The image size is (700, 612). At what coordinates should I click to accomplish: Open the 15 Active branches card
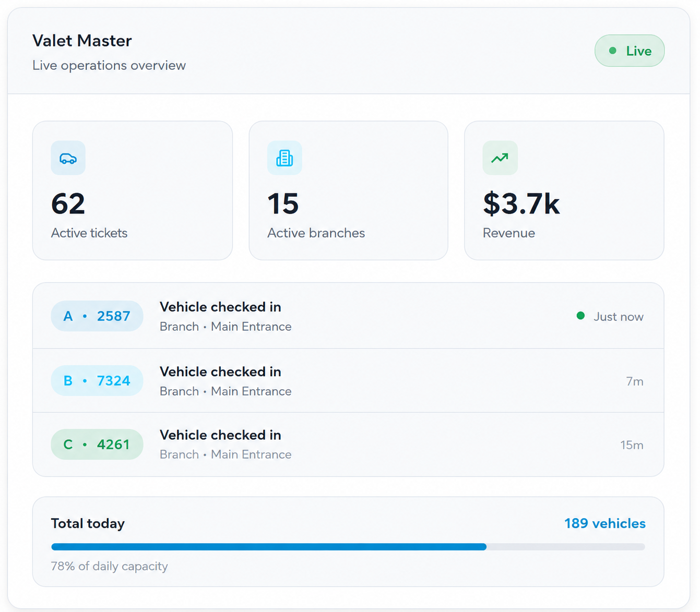coord(349,190)
